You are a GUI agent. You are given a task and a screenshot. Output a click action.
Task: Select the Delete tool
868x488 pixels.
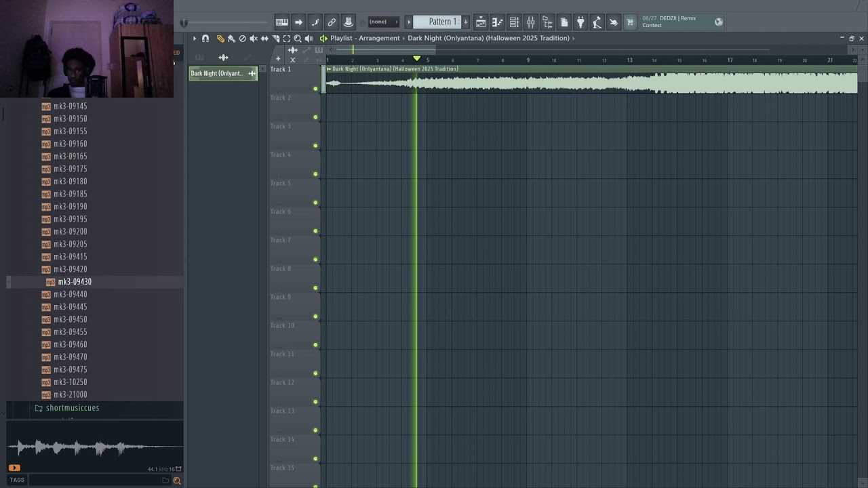point(242,39)
